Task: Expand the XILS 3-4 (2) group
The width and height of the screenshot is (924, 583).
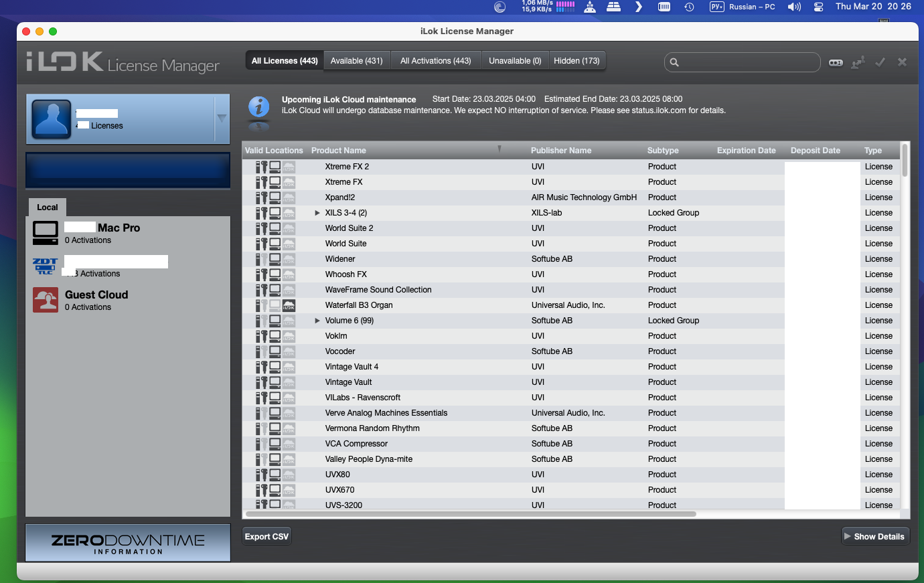Action: tap(317, 213)
